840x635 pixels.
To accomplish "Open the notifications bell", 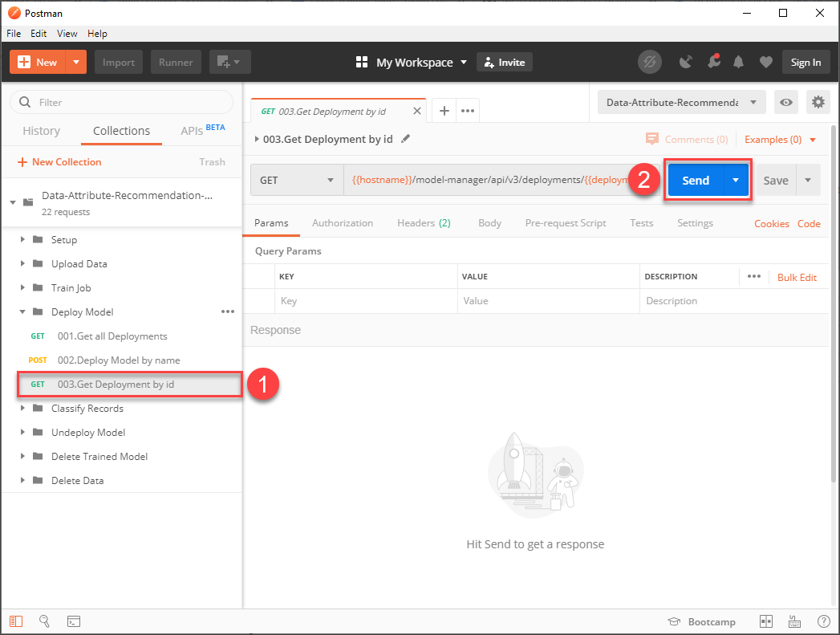I will (x=738, y=62).
